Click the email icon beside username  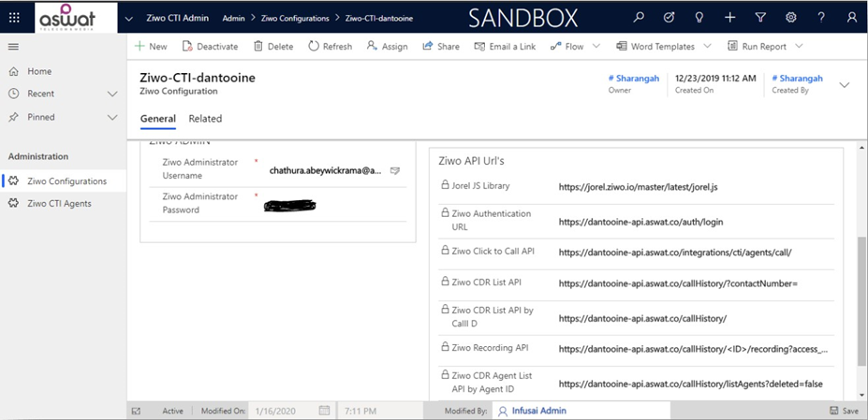point(395,171)
